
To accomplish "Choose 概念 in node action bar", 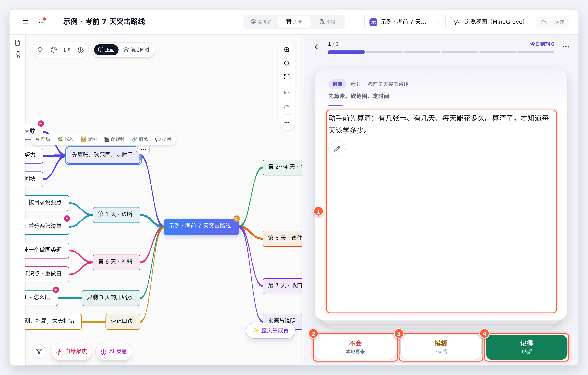I will (x=140, y=139).
